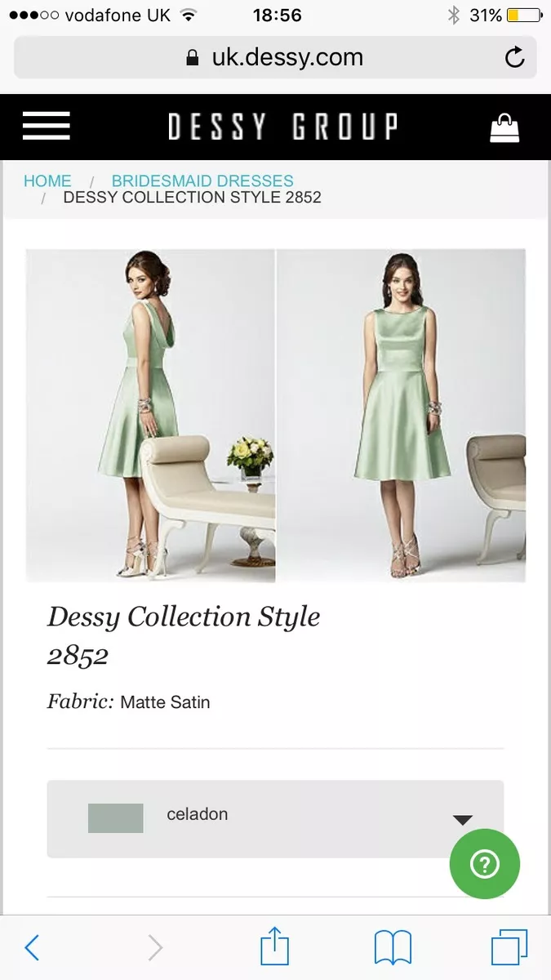Click the dropdown arrow beside celadon
This screenshot has width=551, height=980.
[463, 820]
